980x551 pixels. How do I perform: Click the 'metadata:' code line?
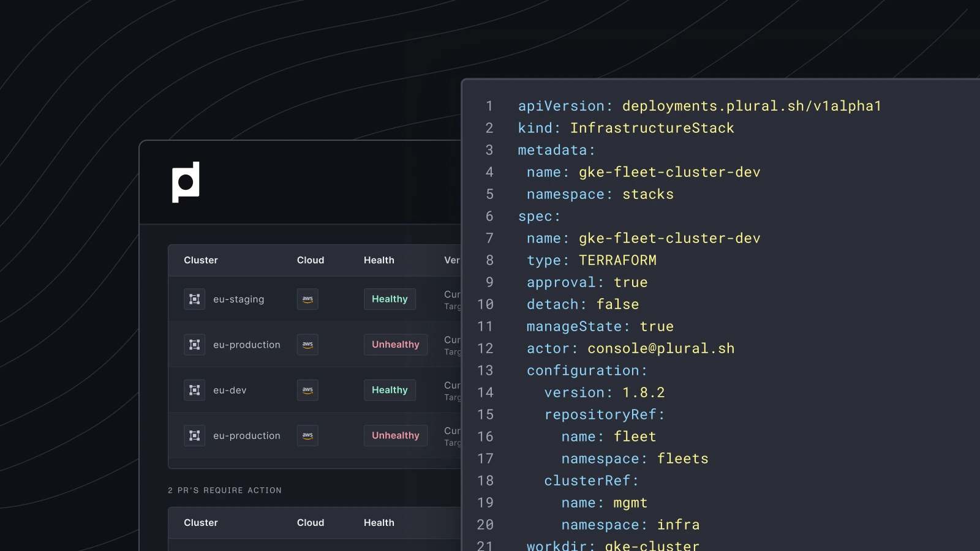pyautogui.click(x=557, y=150)
